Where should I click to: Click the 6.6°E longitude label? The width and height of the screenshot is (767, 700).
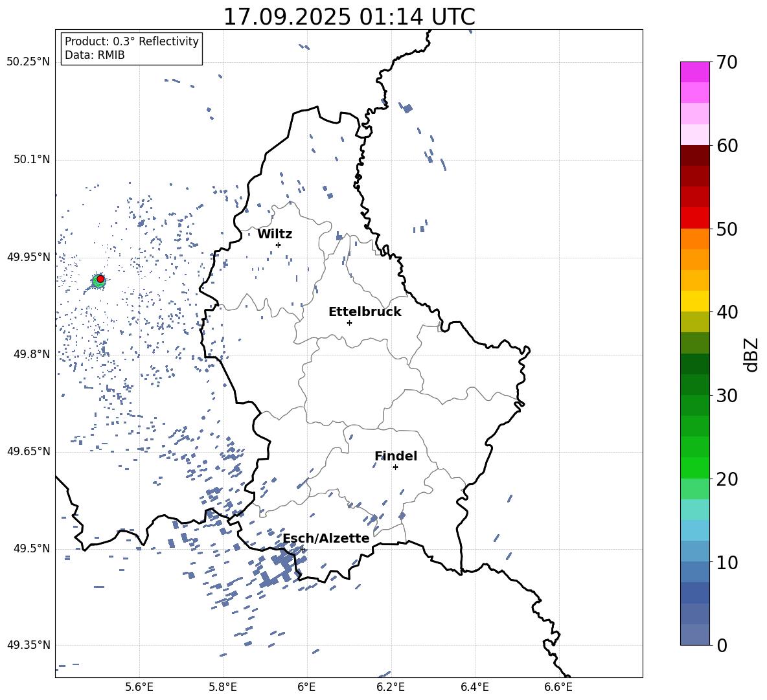[558, 687]
